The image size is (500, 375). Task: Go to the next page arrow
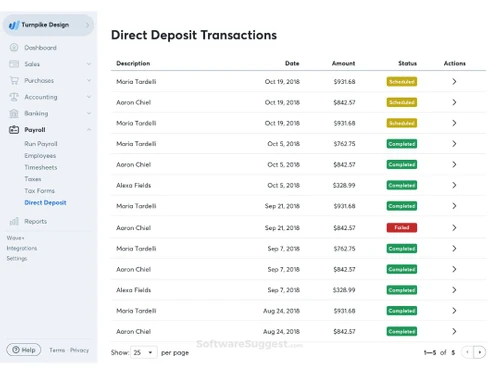pos(480,352)
